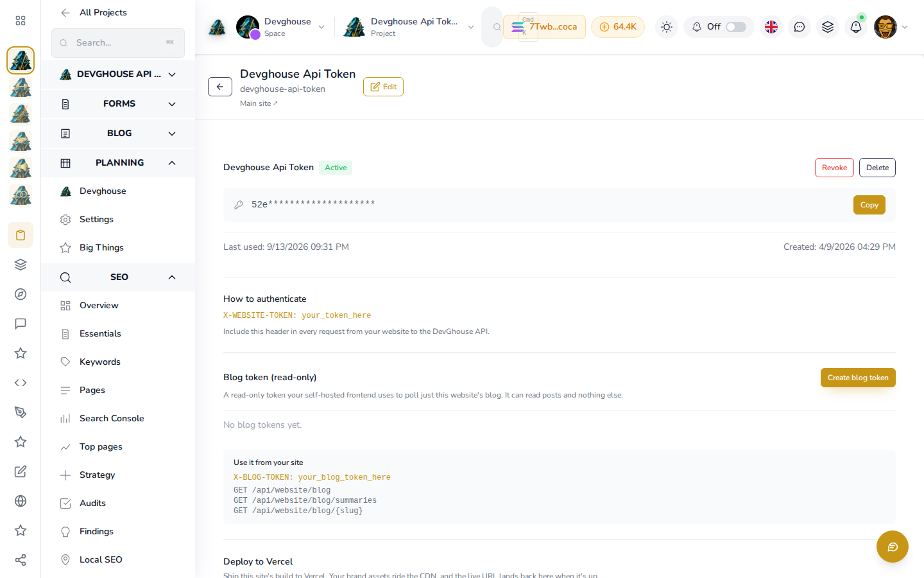Open the Devghouse Space dropdown

coord(281,27)
